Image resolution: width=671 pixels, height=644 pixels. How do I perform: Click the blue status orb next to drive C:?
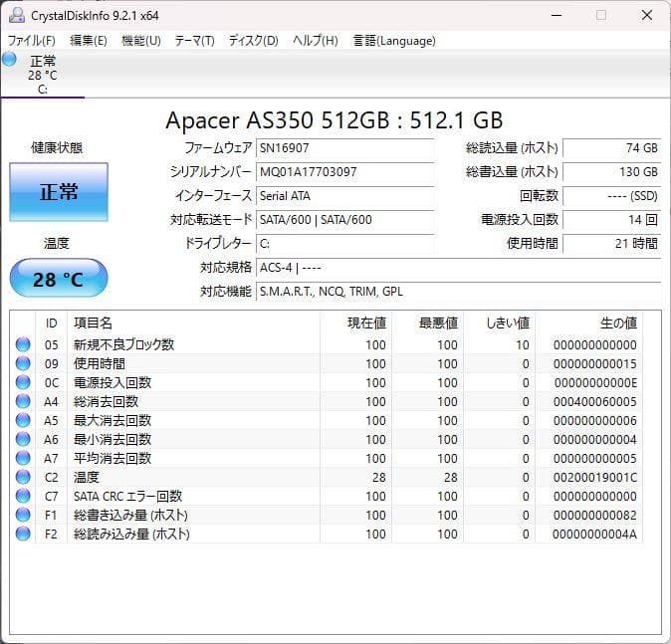point(9,59)
